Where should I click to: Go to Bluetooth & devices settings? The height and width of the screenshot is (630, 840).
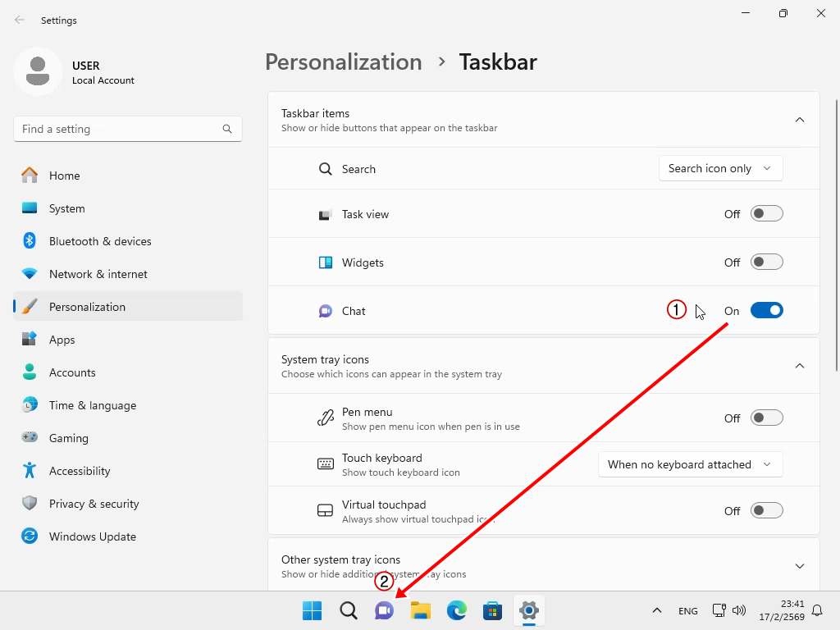[x=100, y=241]
